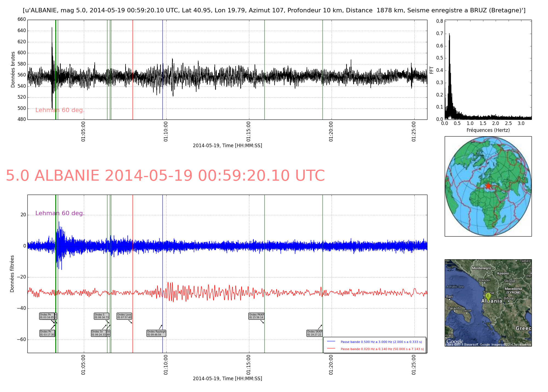Click the red Love wave line in raw data plot
Screen dimensions: 548x392
click(133, 41)
